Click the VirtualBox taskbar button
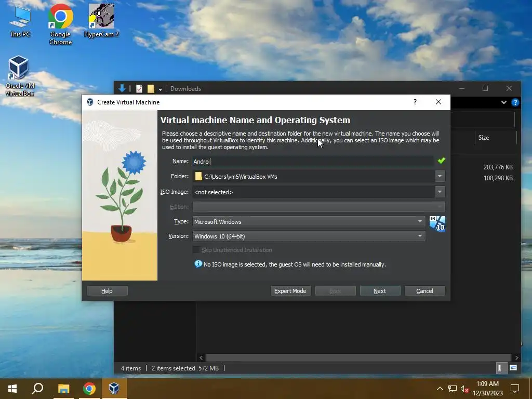 (114, 389)
